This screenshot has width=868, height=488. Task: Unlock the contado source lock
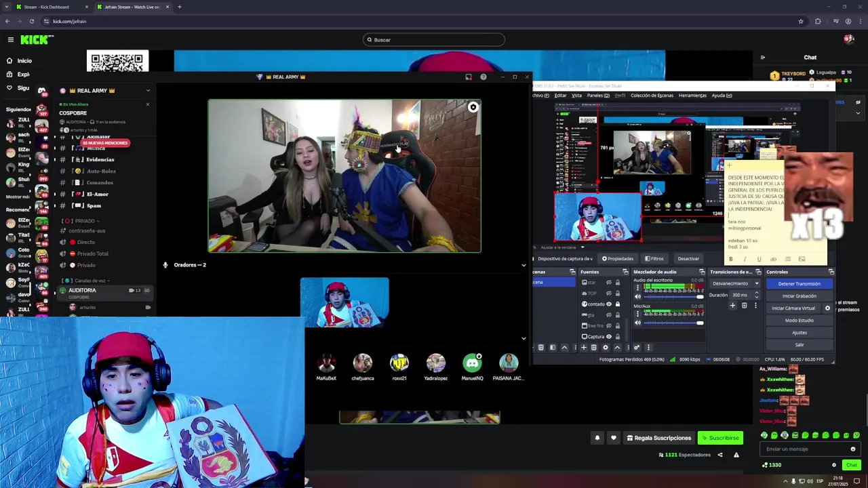(617, 304)
